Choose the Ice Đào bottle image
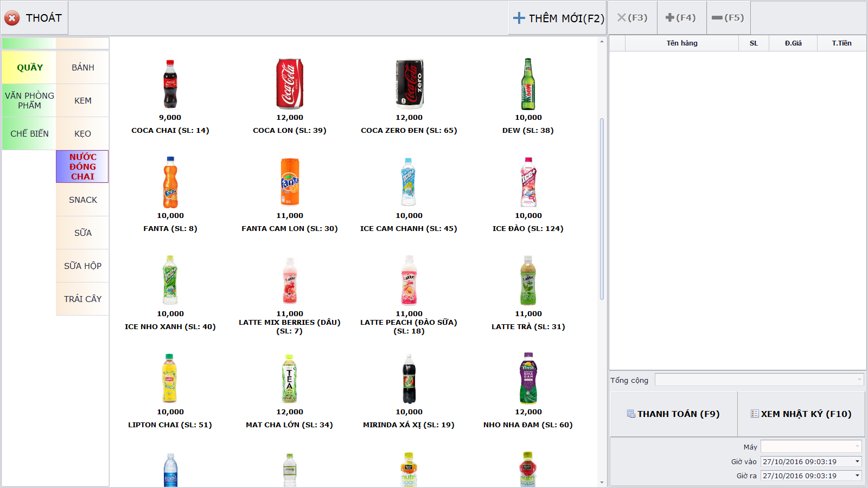The width and height of the screenshot is (868, 488). click(528, 182)
